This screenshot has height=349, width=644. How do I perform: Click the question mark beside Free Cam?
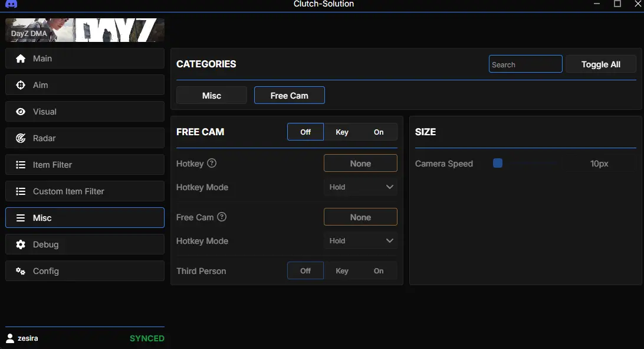pos(222,217)
